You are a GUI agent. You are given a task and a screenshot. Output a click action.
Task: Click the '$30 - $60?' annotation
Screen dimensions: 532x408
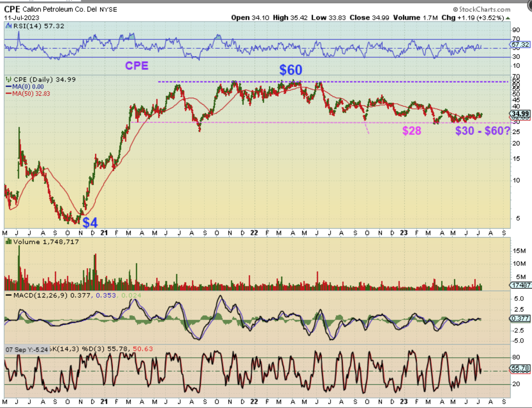point(483,130)
